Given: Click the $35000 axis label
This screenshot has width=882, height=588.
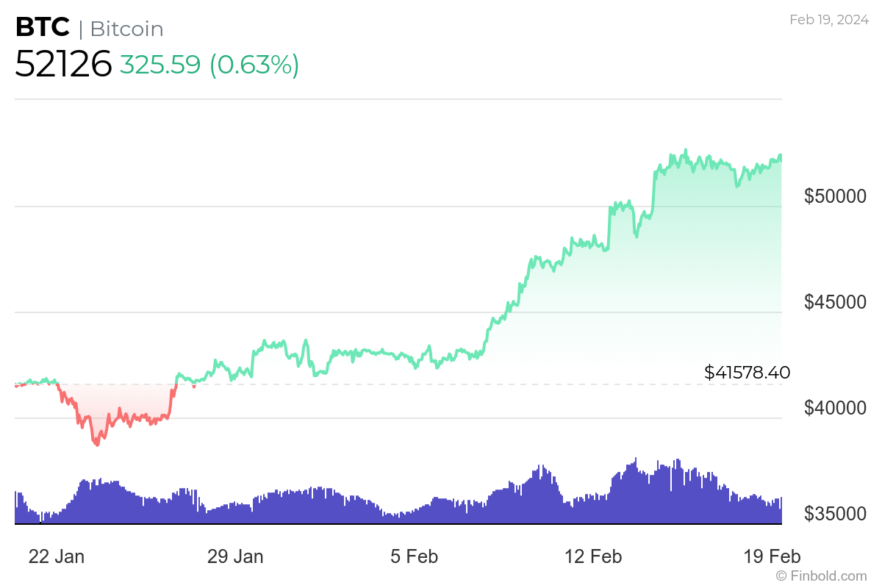Looking at the screenshot, I should 836,514.
